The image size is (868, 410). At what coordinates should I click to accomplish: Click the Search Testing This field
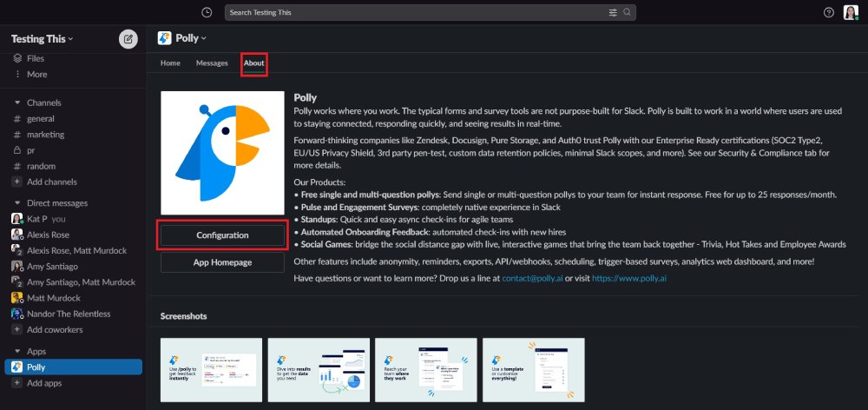click(417, 12)
